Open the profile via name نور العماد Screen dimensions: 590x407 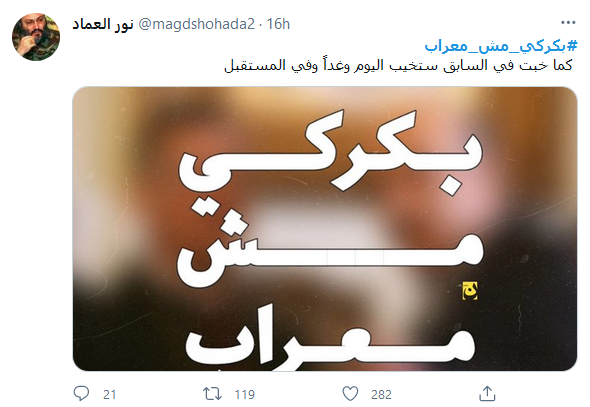(103, 24)
